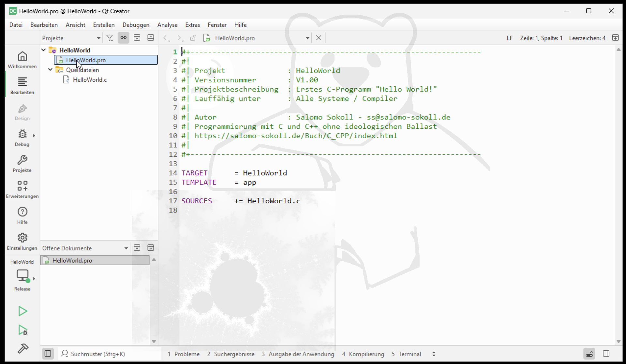Switch to the Kompilierung output tab
Screen dimensions: 626x364
click(x=363, y=354)
